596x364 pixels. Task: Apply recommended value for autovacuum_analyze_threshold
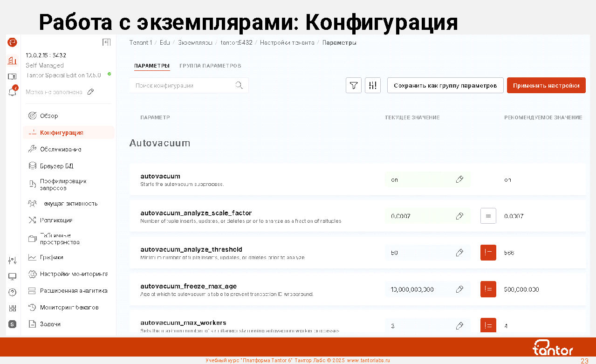point(488,253)
